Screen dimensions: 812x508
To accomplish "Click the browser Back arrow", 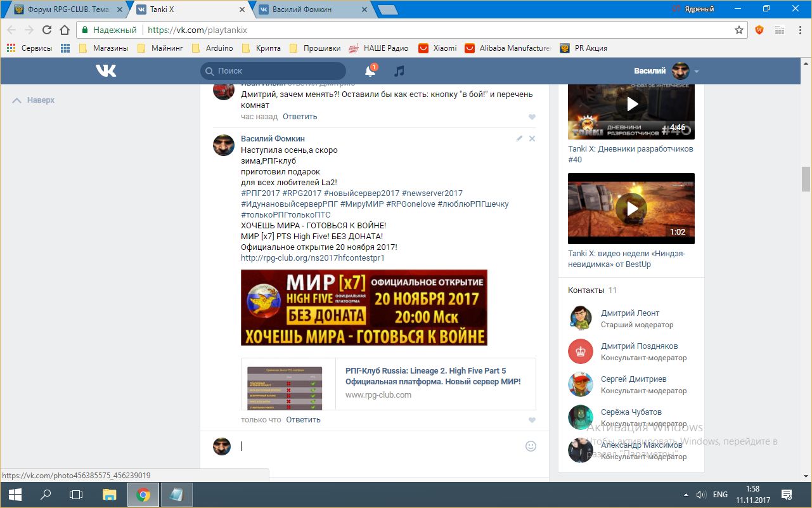I will (11, 30).
